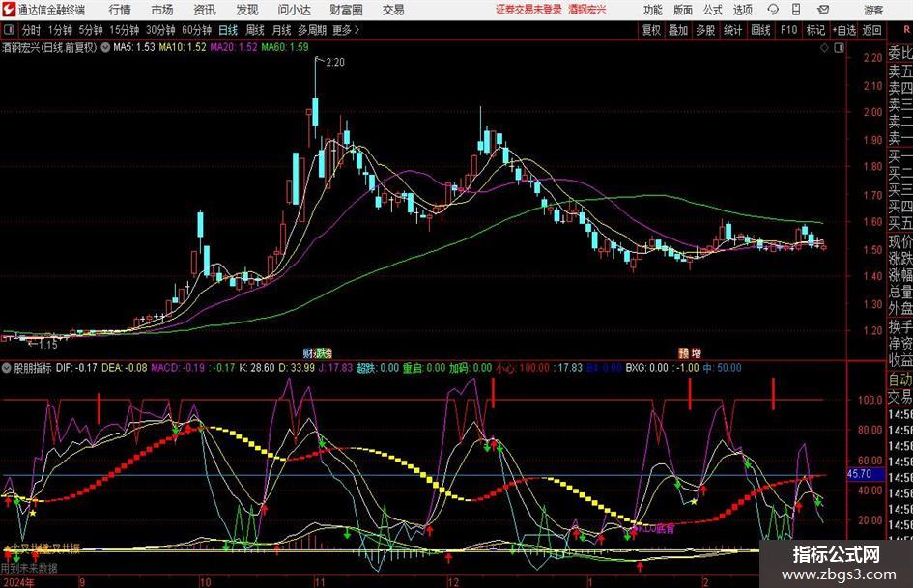Expand the 更多 periods list

[x=346, y=30]
